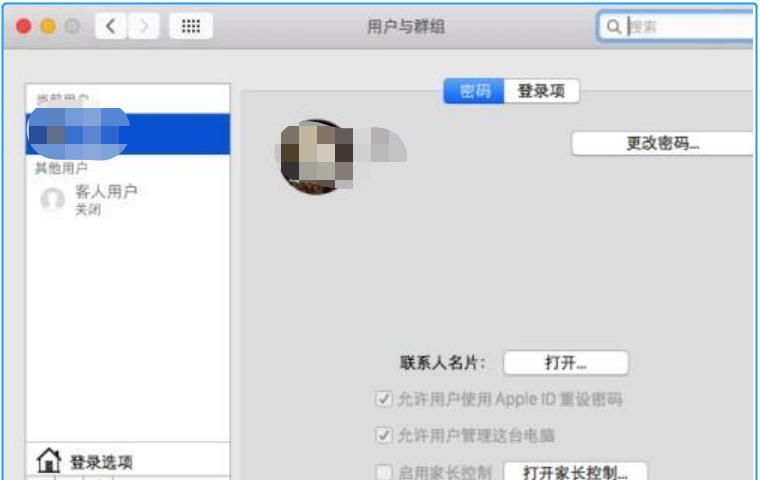Go forward with the right chevron button
This screenshot has width=760, height=480.
[143, 26]
